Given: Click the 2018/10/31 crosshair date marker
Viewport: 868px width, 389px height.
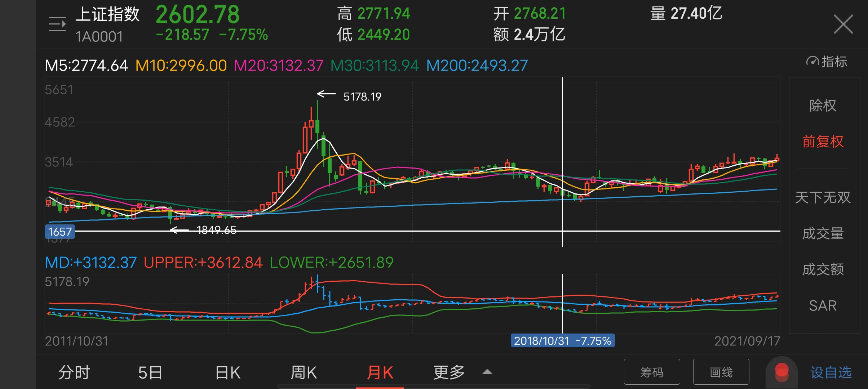Looking at the screenshot, I should (563, 341).
